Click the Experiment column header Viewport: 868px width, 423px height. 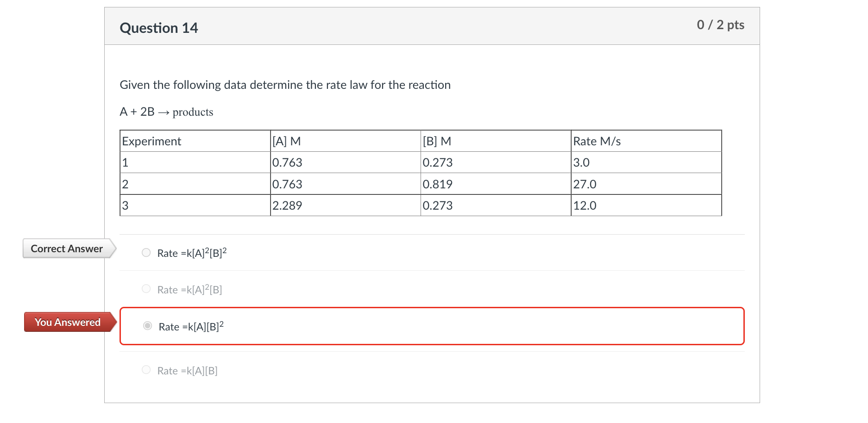click(x=151, y=141)
